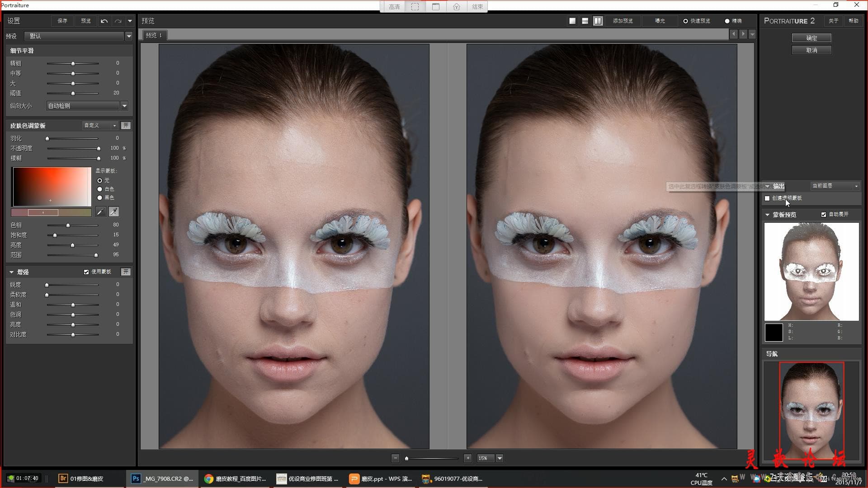Screen dimensions: 868x488
Task: Click the next preview tab arrow
Action: pyautogui.click(x=743, y=34)
